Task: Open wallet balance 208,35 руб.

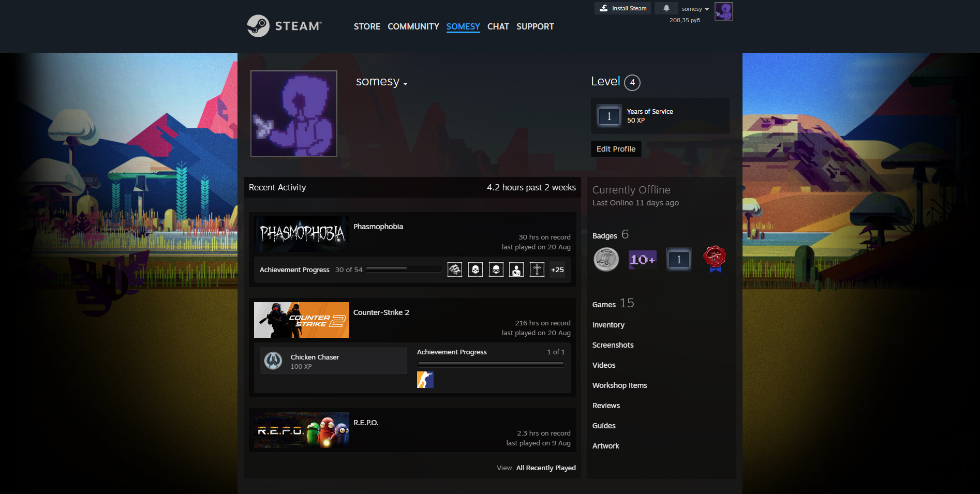Action: click(x=685, y=20)
